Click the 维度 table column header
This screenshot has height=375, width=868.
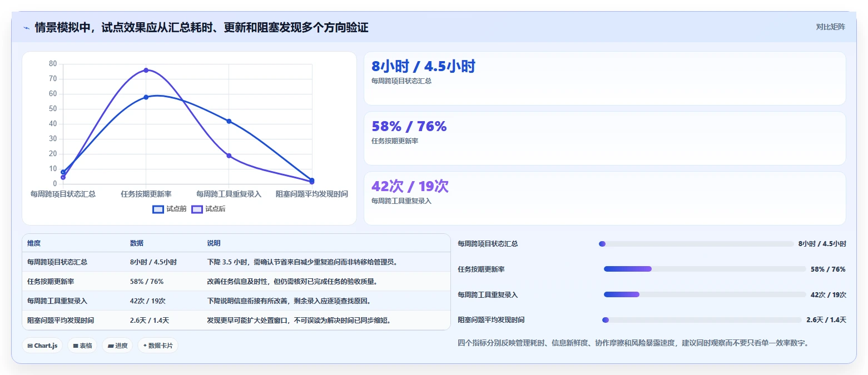34,243
